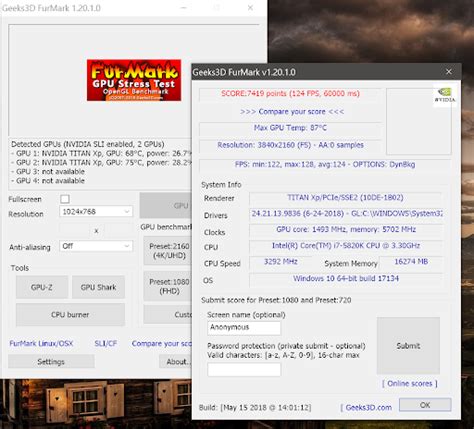Click the GPU 1: NVIDIA TITAN Xp line
This screenshot has height=429, width=474.
(x=101, y=153)
